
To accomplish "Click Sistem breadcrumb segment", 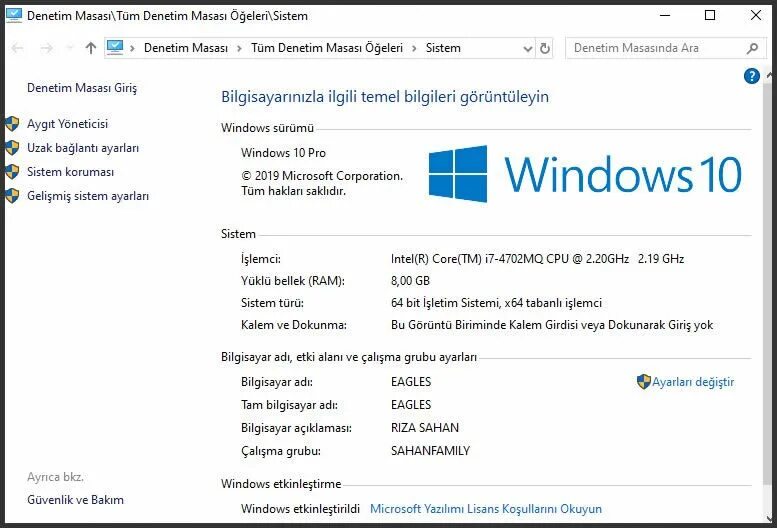I will (x=443, y=48).
